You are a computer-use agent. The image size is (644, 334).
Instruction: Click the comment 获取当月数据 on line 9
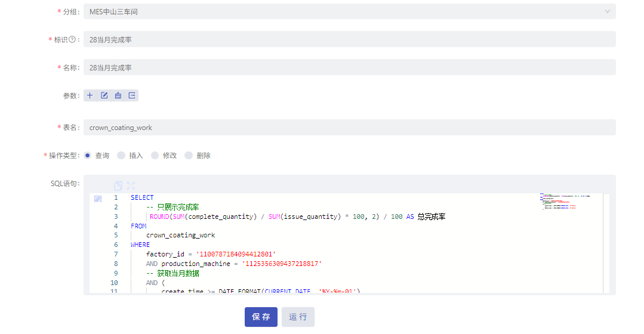[172, 273]
